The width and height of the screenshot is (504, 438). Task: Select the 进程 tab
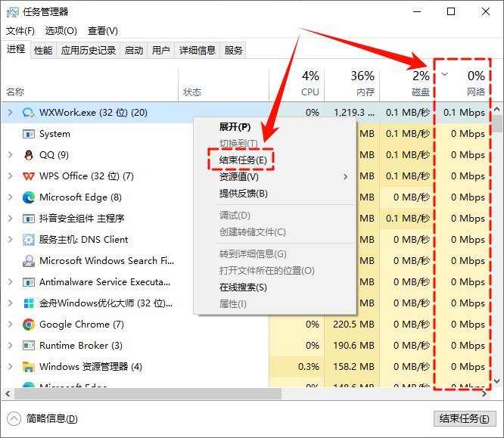tap(16, 49)
